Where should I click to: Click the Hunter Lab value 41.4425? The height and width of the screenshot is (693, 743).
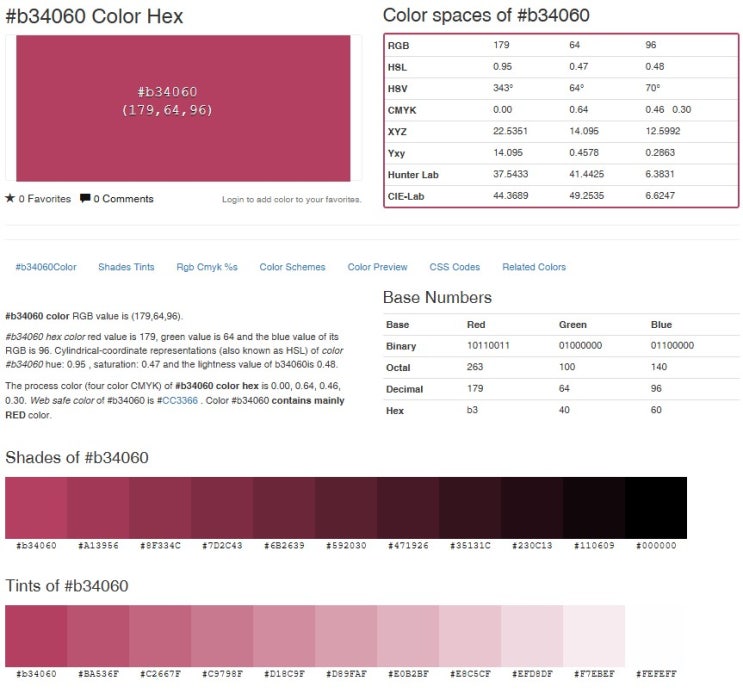pyautogui.click(x=587, y=174)
